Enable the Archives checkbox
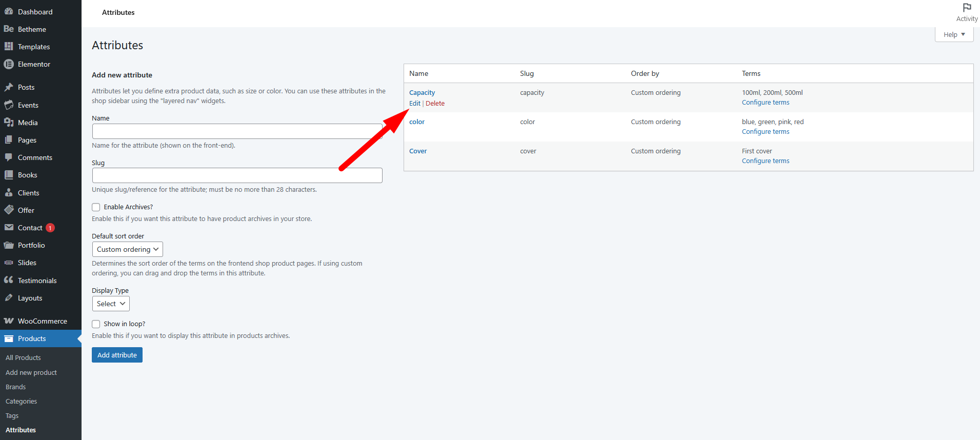The width and height of the screenshot is (980, 440). coord(96,207)
